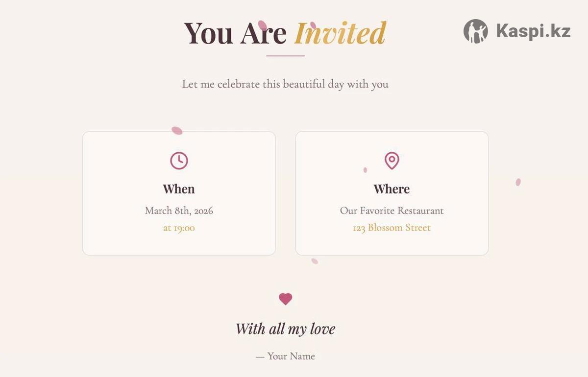This screenshot has height=377, width=588.
Task: Click the 'When' card heading
Action: click(179, 189)
